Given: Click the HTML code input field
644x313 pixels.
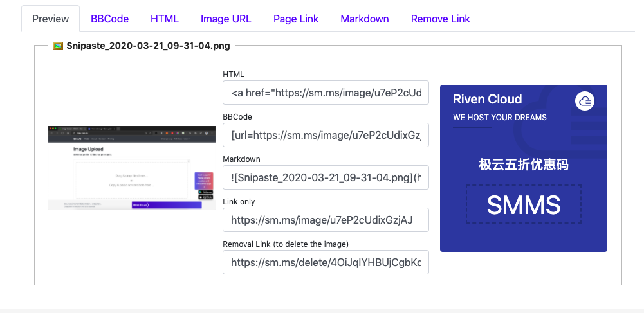Looking at the screenshot, I should click(x=326, y=93).
